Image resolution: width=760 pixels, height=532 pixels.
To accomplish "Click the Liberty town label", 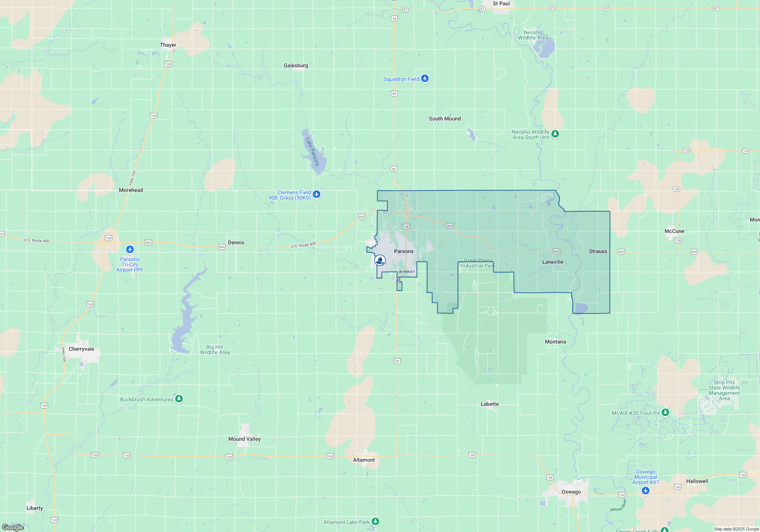I will coord(35,508).
